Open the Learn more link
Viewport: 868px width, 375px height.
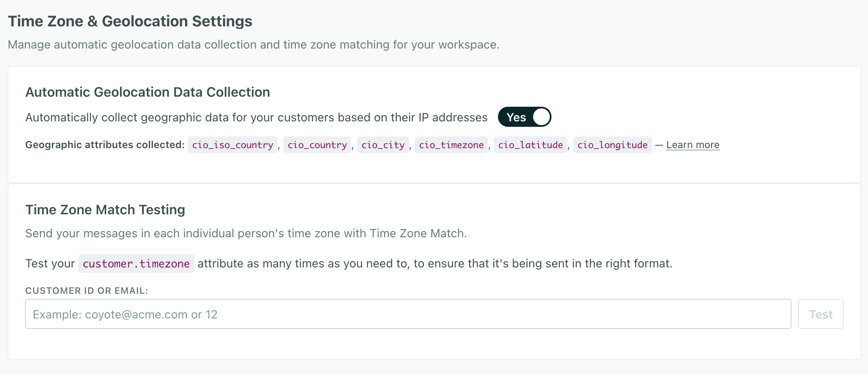point(693,144)
